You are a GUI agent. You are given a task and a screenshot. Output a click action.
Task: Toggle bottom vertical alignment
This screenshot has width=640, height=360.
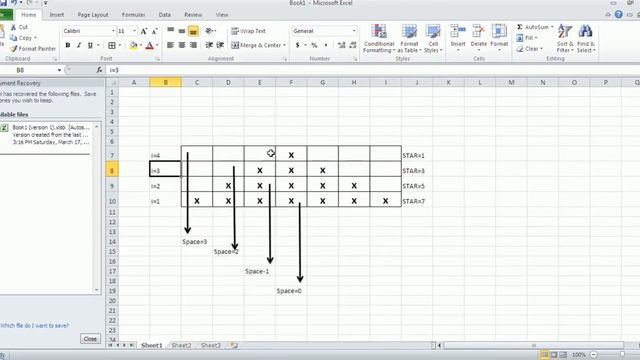[193, 31]
